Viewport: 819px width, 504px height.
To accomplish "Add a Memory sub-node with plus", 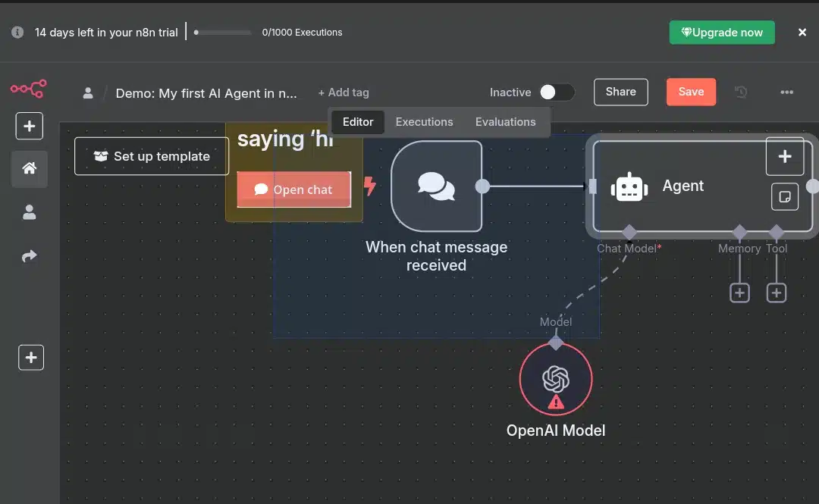I will coord(739,293).
